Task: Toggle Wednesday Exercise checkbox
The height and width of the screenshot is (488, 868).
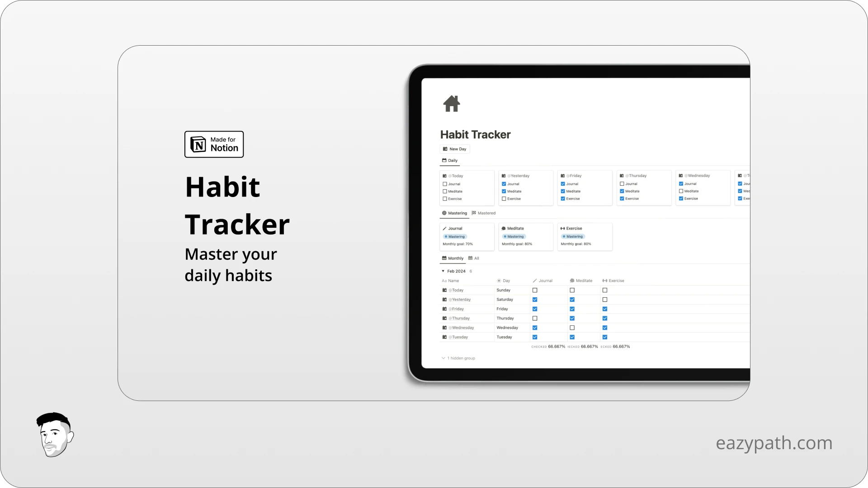Action: tap(605, 327)
